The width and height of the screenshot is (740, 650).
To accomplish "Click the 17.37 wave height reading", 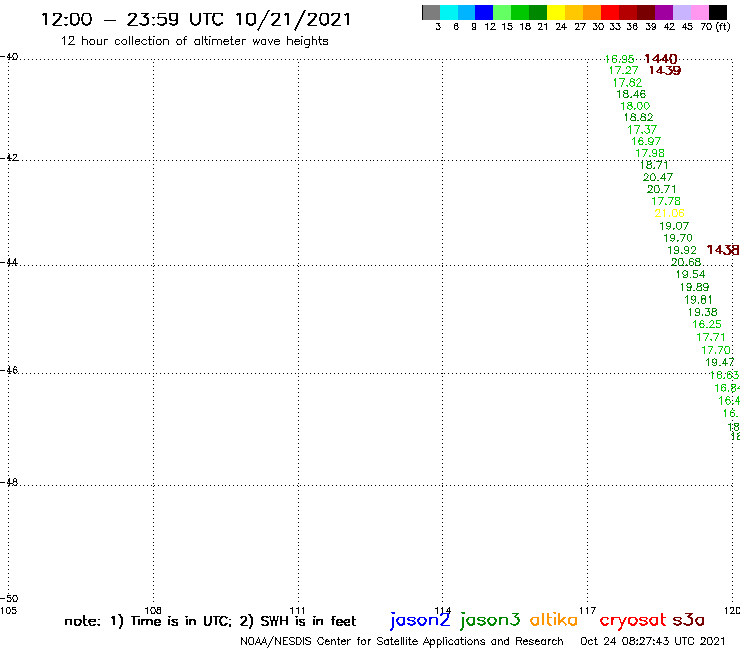I will tap(642, 129).
